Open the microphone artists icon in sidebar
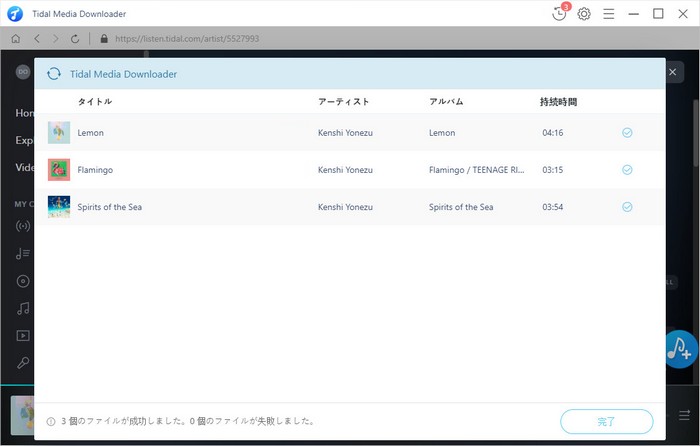This screenshot has width=700, height=446. (23, 363)
